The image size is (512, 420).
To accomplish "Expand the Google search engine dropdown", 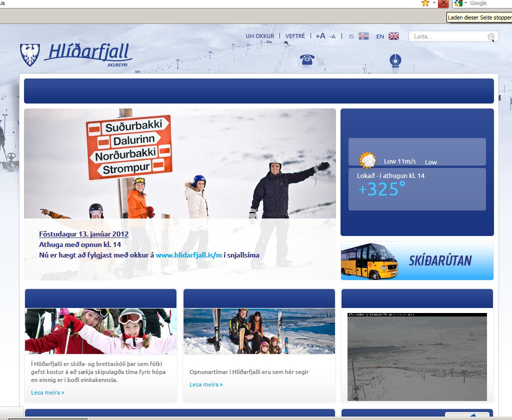I will click(465, 3).
